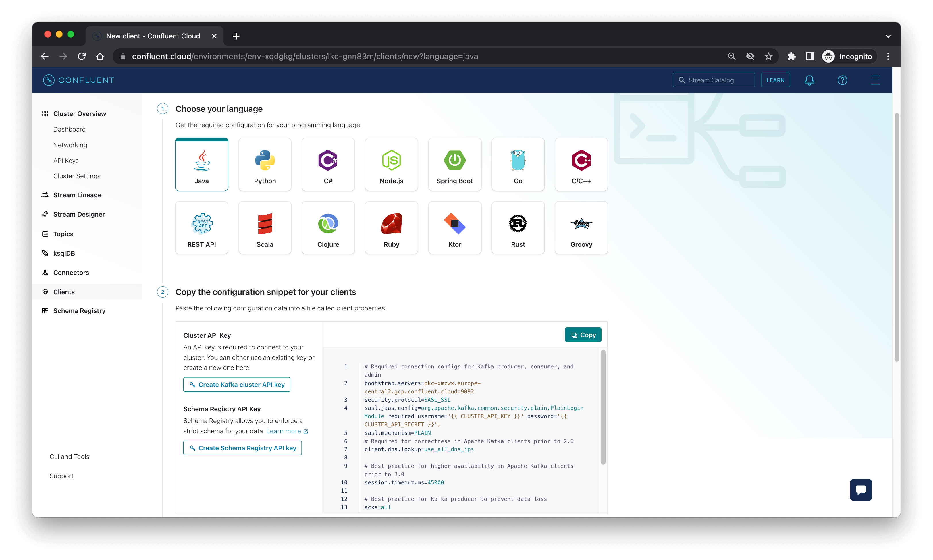Choose the Rust language card

(518, 227)
